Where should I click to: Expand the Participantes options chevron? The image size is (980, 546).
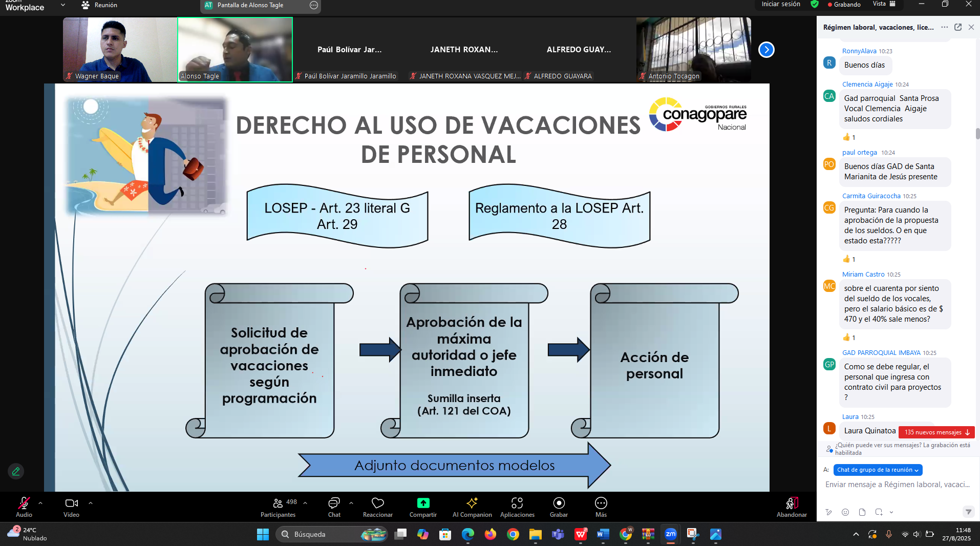click(305, 503)
